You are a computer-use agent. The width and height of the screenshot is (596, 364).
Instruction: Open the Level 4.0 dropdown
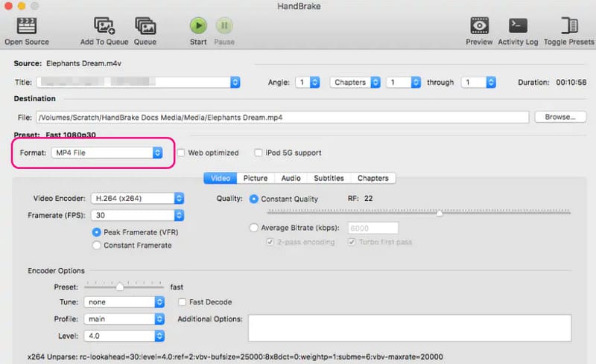point(124,336)
